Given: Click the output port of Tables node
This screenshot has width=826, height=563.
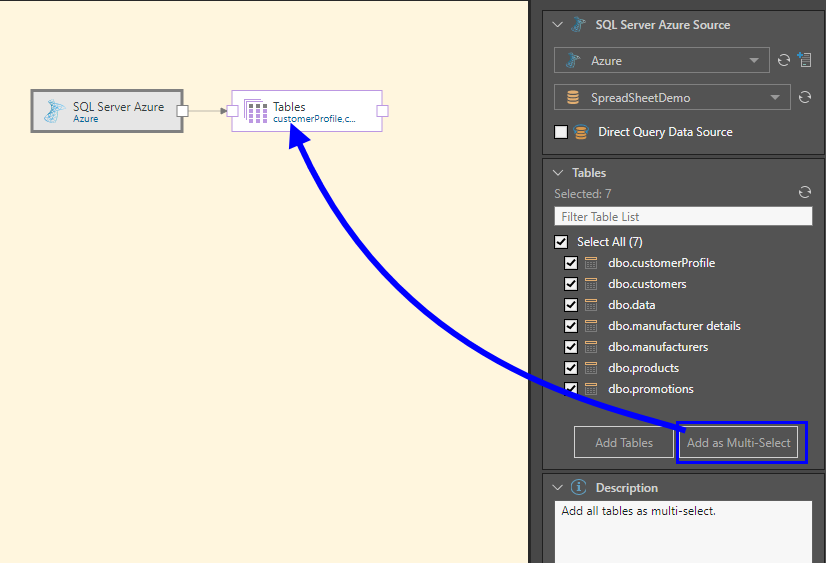Looking at the screenshot, I should (x=382, y=111).
